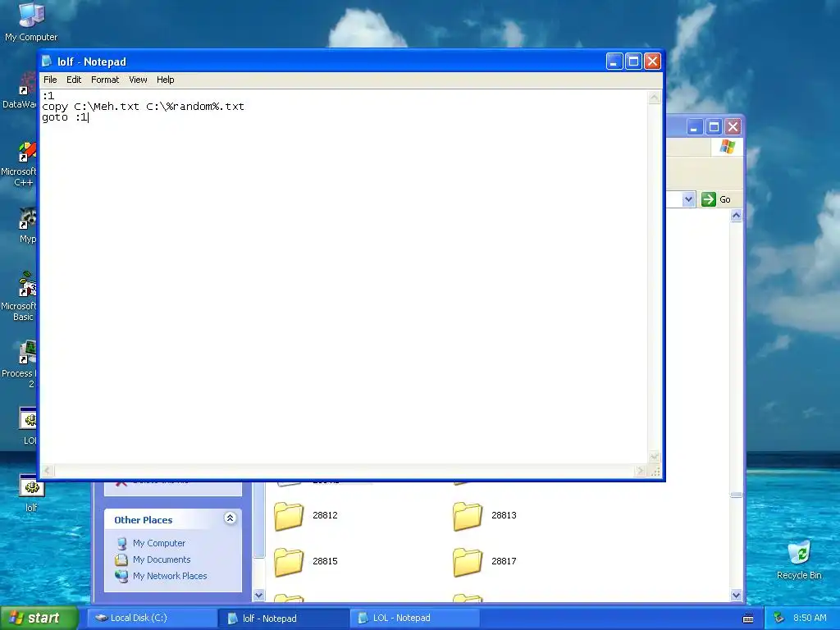
Task: Switch to Local Disk (C:) taskbar button
Action: [152, 618]
